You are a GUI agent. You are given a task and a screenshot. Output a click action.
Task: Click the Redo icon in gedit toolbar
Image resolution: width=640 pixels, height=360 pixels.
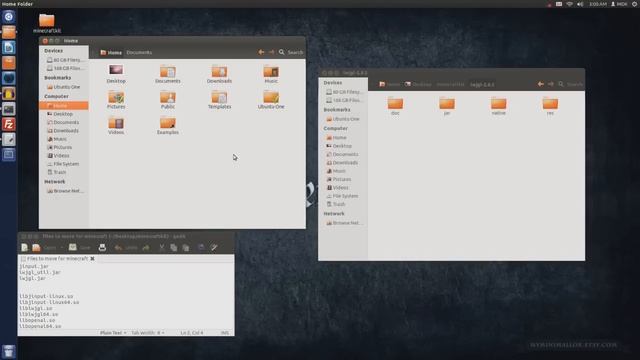[146, 248]
